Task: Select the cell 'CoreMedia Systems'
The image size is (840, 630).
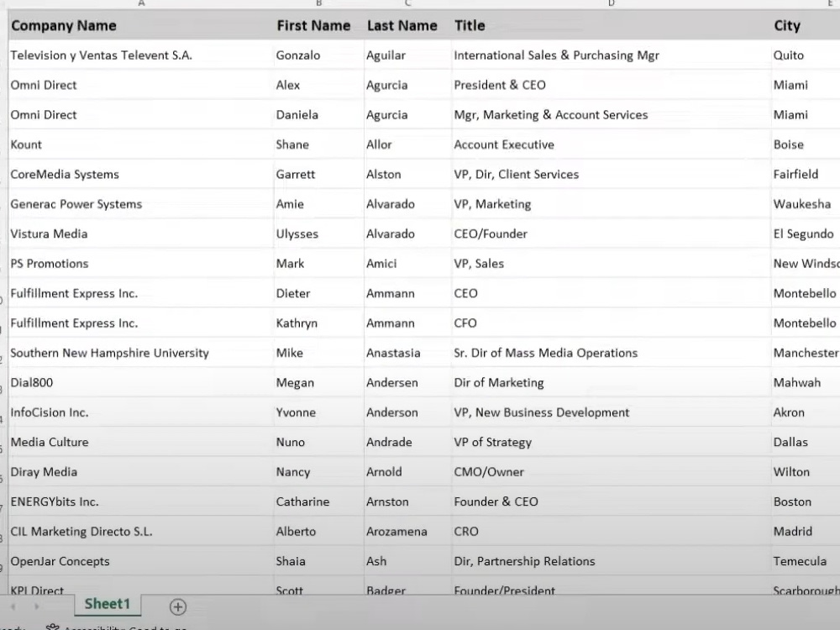Action: pos(140,174)
